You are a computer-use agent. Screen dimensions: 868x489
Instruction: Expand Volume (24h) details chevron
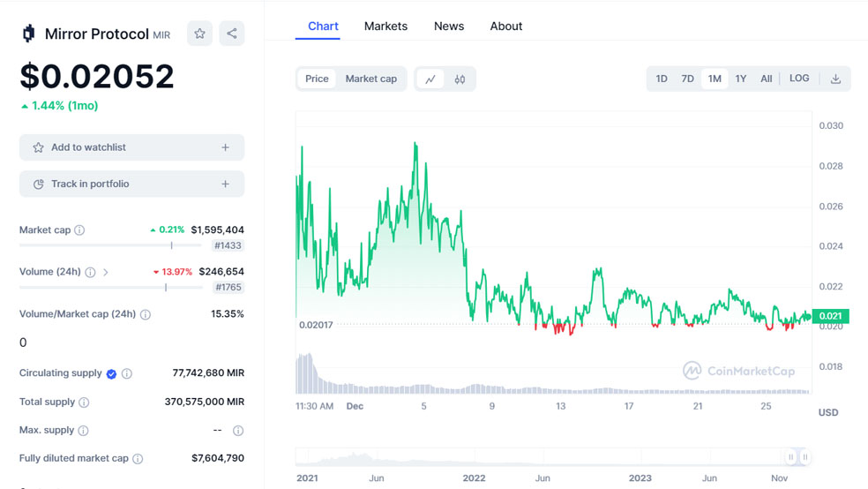tap(106, 273)
